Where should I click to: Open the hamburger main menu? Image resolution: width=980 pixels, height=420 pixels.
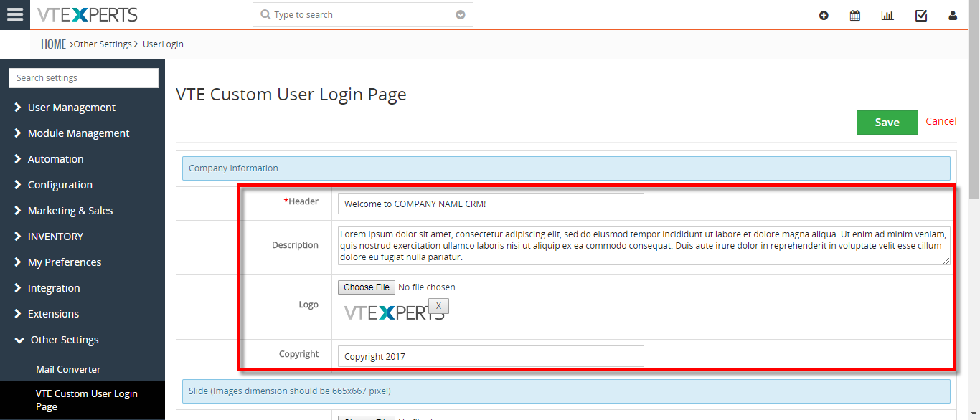[x=14, y=14]
